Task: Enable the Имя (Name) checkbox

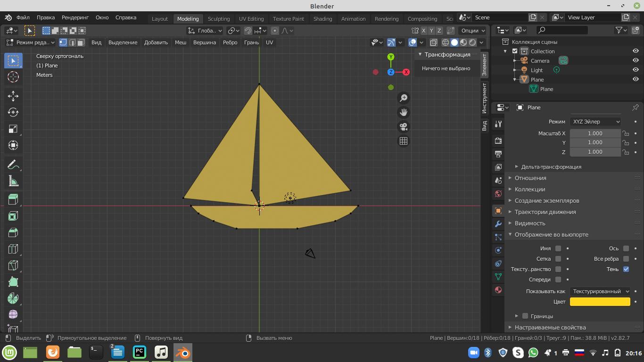Action: point(558,248)
